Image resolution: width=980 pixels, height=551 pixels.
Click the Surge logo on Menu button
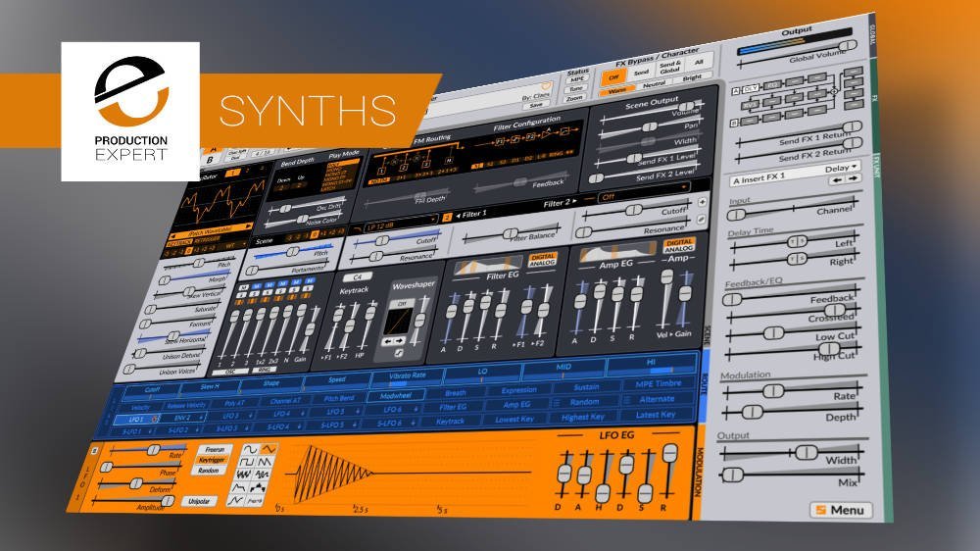tap(820, 511)
